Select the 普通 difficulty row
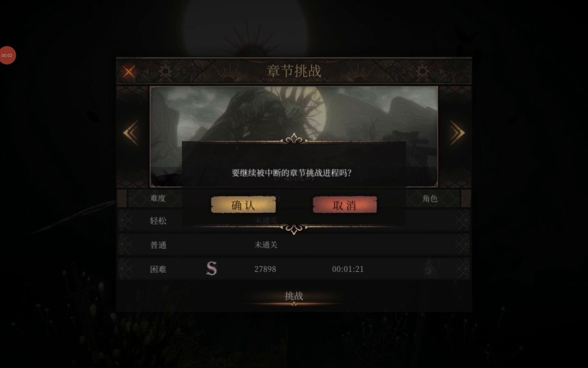Viewport: 588px width, 368px height. 294,245
